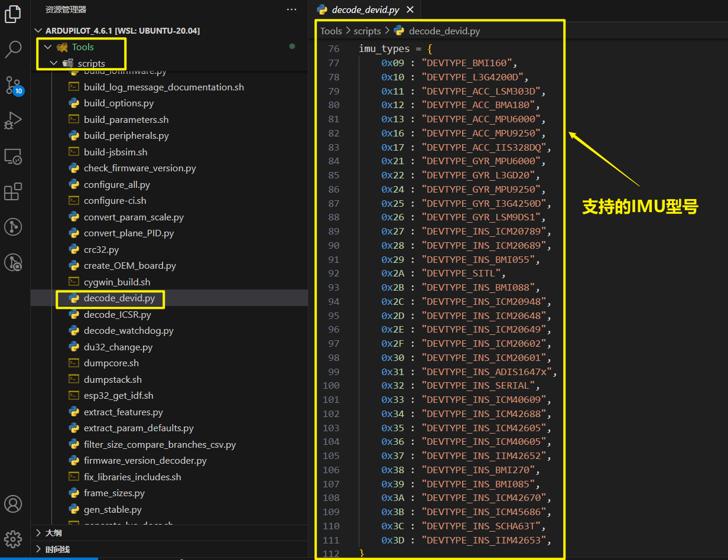Click the Explorer more actions ellipsis
Screen dimensions: 728x560
291,9
